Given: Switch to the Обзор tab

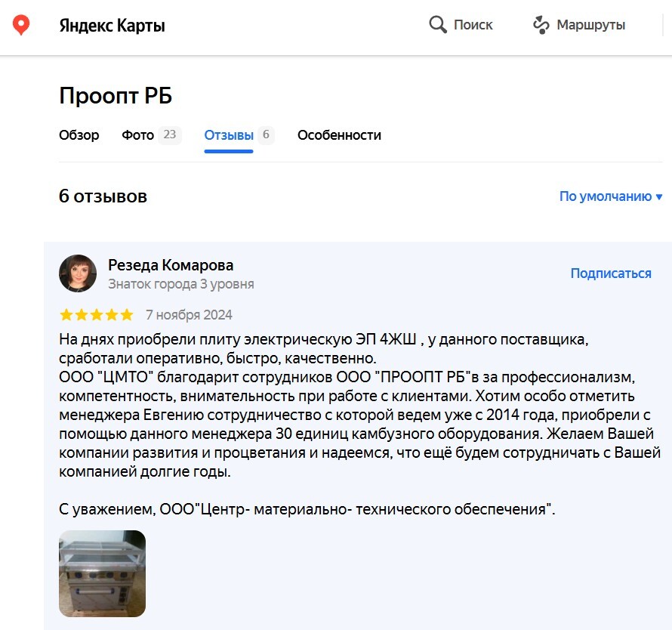Looking at the screenshot, I should [x=79, y=135].
